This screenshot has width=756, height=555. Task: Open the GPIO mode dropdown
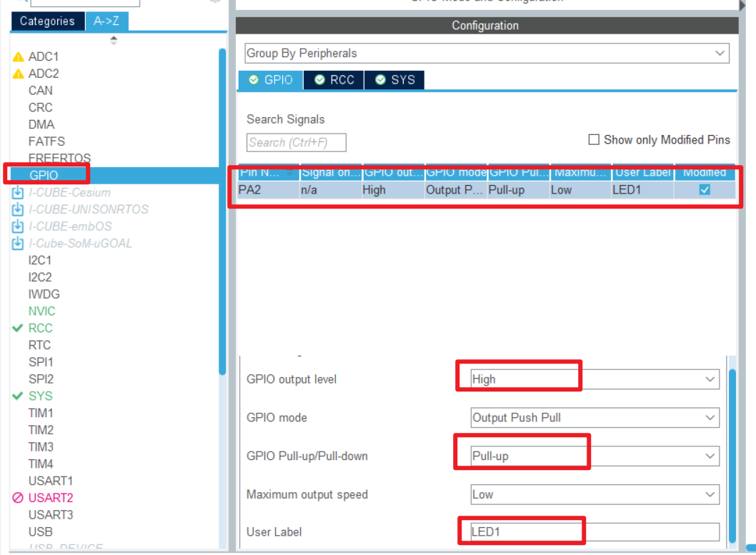tap(595, 418)
